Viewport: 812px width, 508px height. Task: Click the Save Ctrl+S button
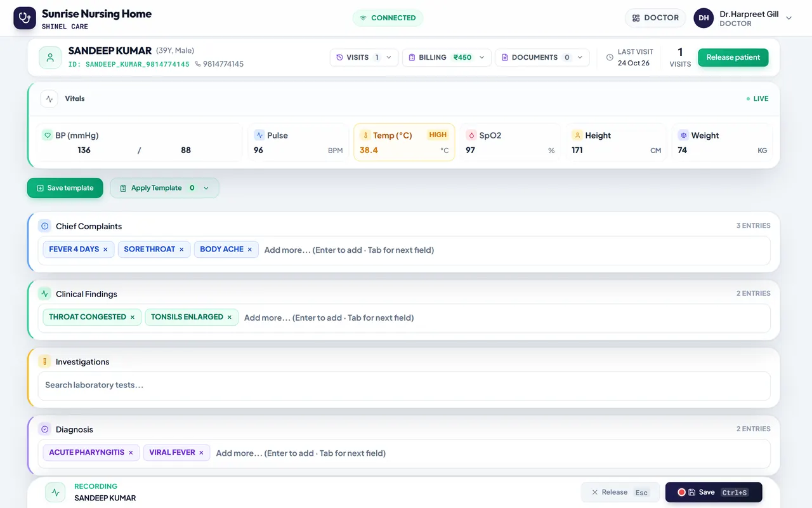click(714, 492)
